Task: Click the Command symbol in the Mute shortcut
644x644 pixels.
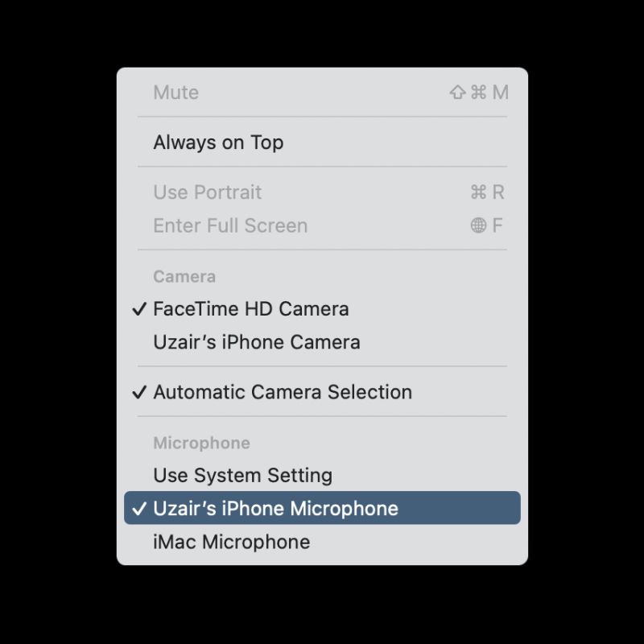Action: click(479, 93)
